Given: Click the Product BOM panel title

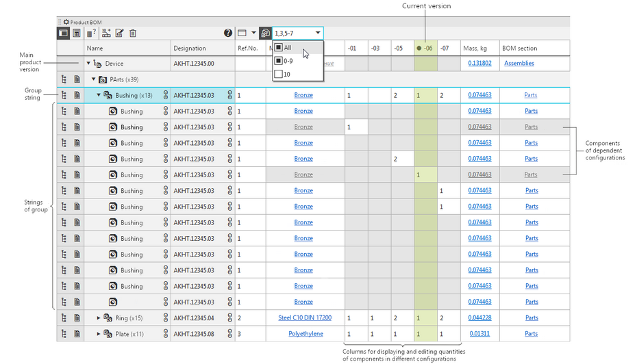Looking at the screenshot, I should (x=86, y=22).
